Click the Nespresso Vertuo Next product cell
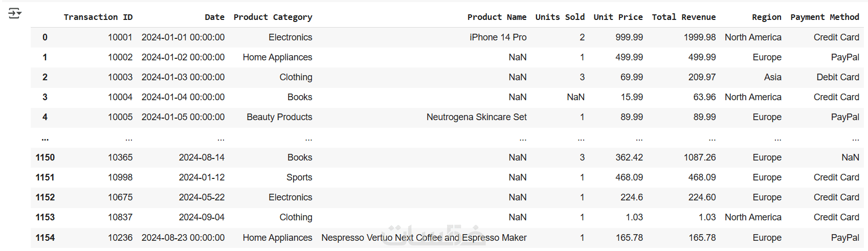 [424, 238]
